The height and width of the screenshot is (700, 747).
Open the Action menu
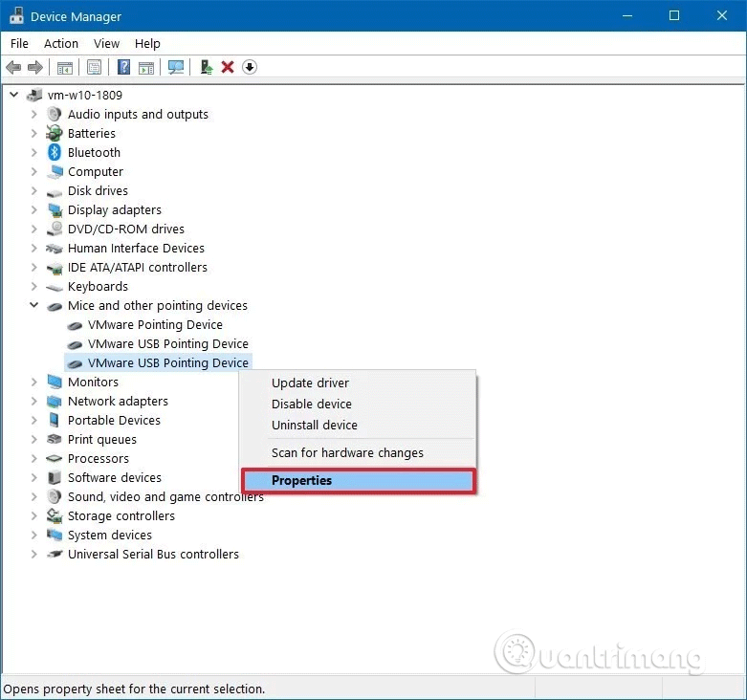pos(61,43)
